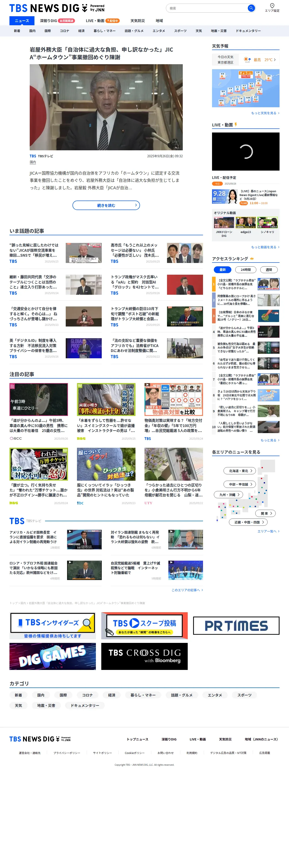The width and height of the screenshot is (289, 868).
Task: Open the sunny weather icon for Tokyo Minato
Action: pyautogui.click(x=247, y=60)
